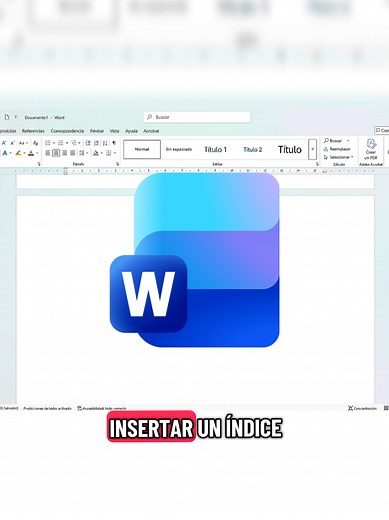Select the Sin espaciado style
This screenshot has width=389, height=520.
(179, 149)
